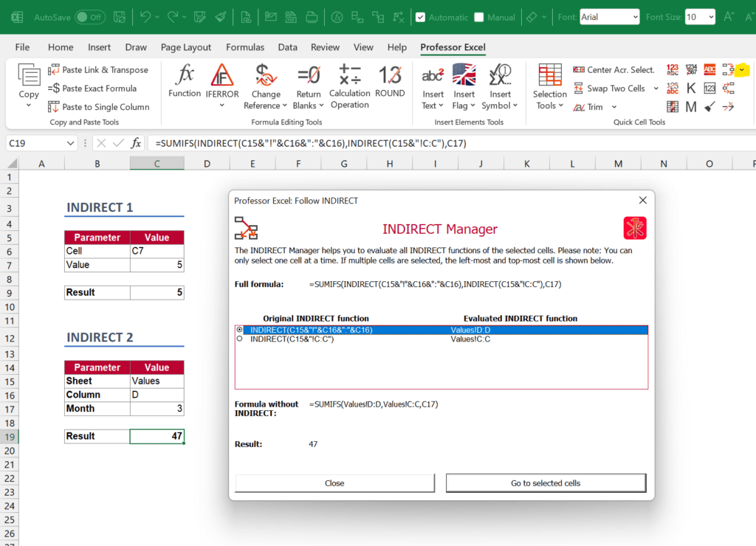Screen dimensions: 756x546
Task: Click the insert function fx in formula bar
Action: tap(136, 143)
